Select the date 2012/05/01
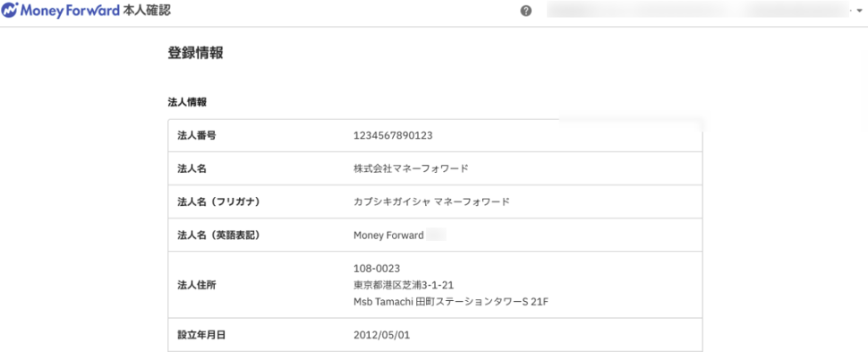Viewport: 868px width, 352px height. pos(381,335)
